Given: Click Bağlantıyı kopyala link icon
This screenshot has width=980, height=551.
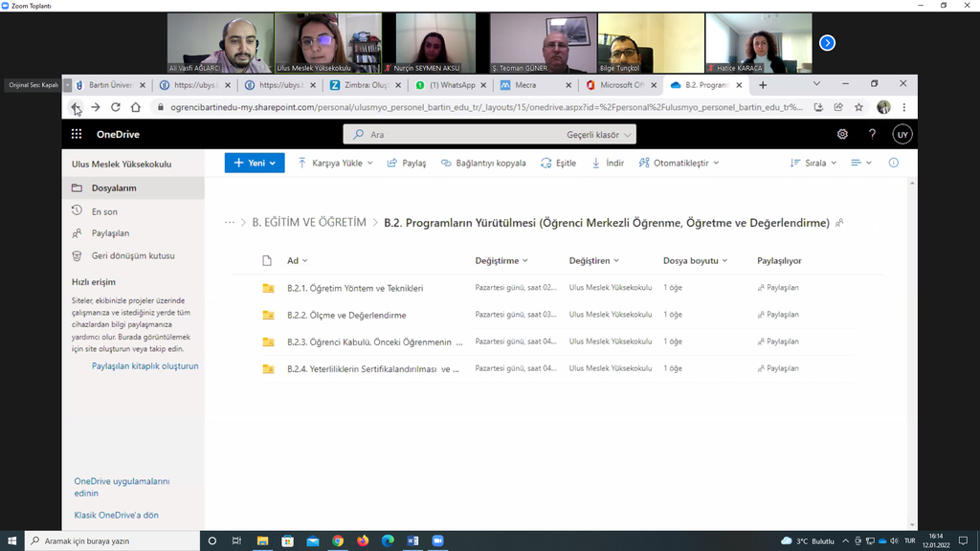Looking at the screenshot, I should tap(483, 164).
